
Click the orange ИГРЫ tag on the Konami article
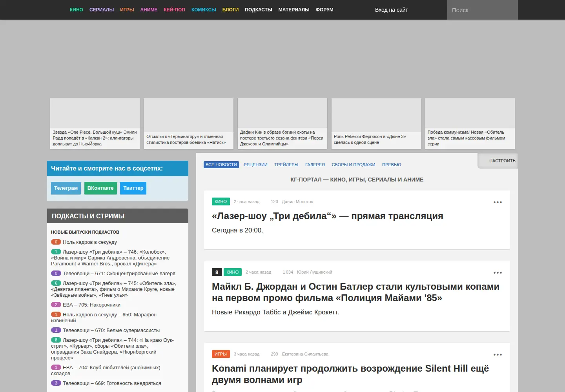[221, 354]
